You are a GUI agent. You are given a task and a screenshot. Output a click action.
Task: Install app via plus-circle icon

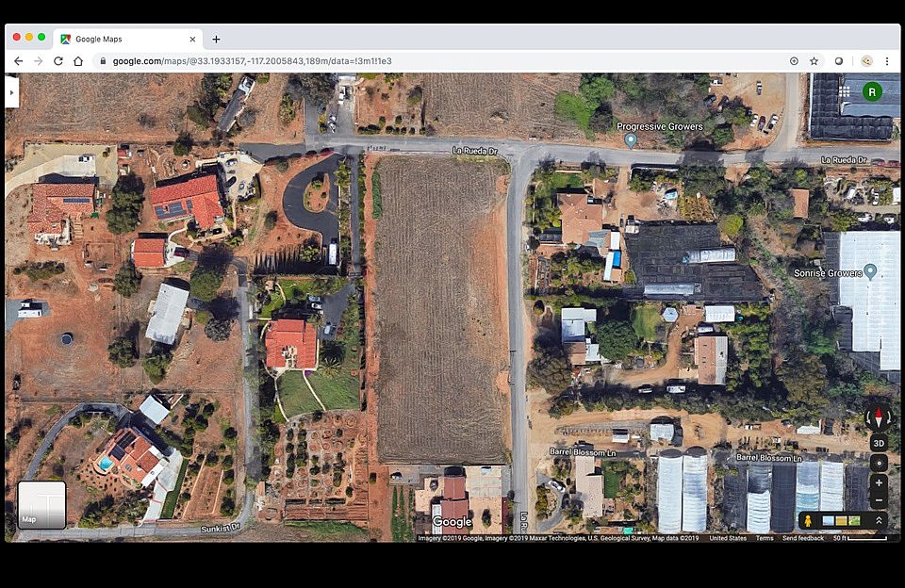coord(794,61)
